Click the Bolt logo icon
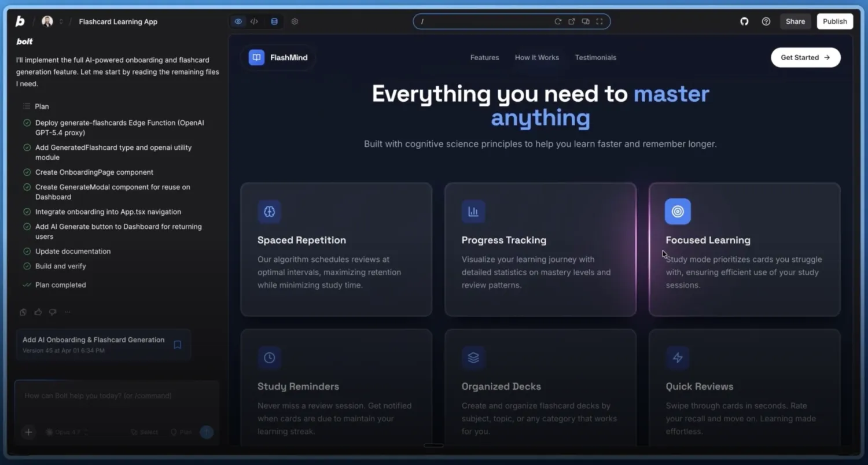Screen dimensions: 868x465 click(20, 21)
